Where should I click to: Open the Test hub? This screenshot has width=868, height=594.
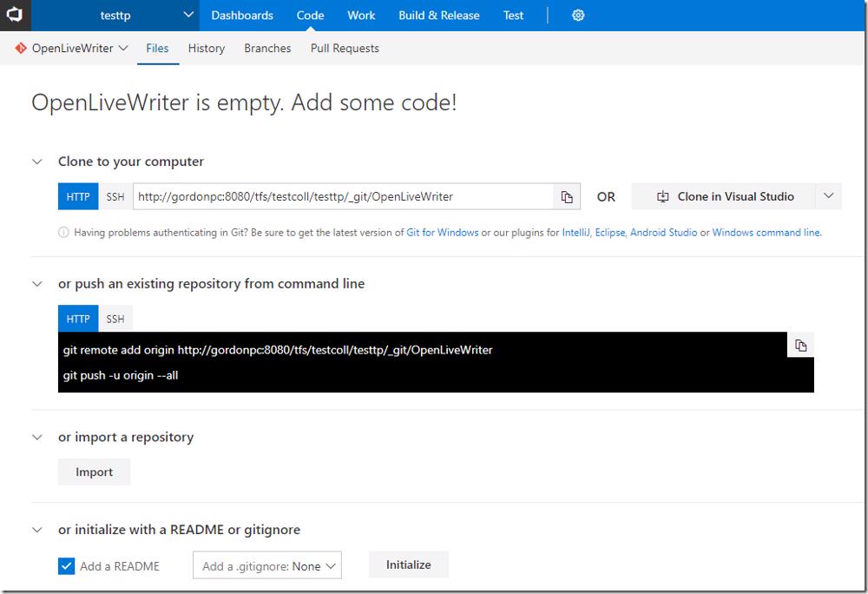pyautogui.click(x=513, y=16)
